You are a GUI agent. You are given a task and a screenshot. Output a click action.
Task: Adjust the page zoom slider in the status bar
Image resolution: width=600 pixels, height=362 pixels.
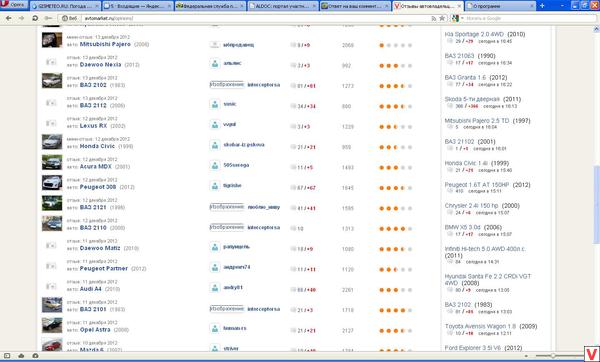pyautogui.click(x=553, y=356)
